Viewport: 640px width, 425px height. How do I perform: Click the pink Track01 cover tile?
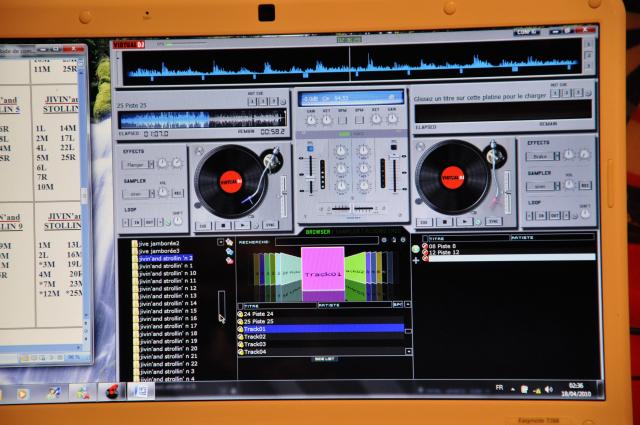[x=322, y=269]
